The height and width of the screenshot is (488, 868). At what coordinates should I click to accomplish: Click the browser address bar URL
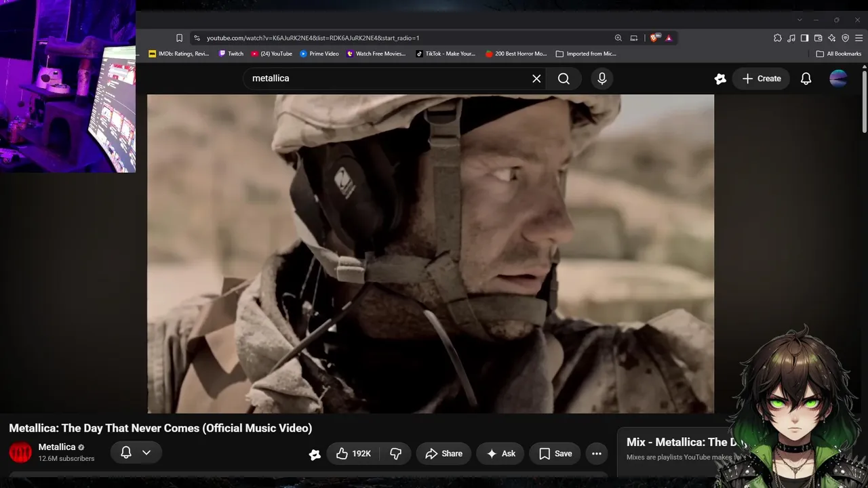click(313, 38)
